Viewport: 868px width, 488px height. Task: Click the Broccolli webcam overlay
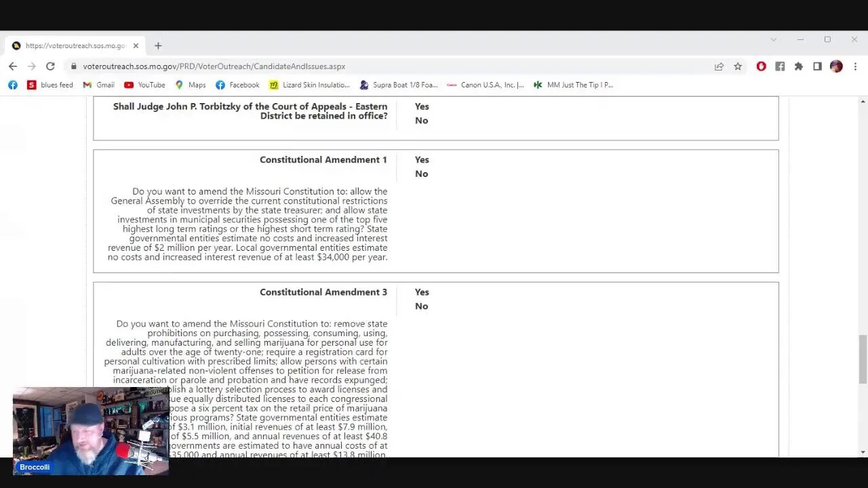(91, 431)
